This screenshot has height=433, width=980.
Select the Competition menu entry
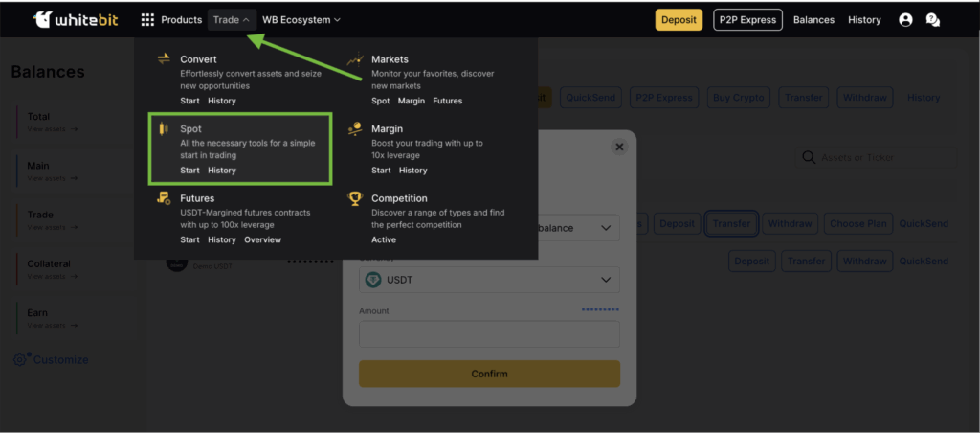click(x=399, y=198)
